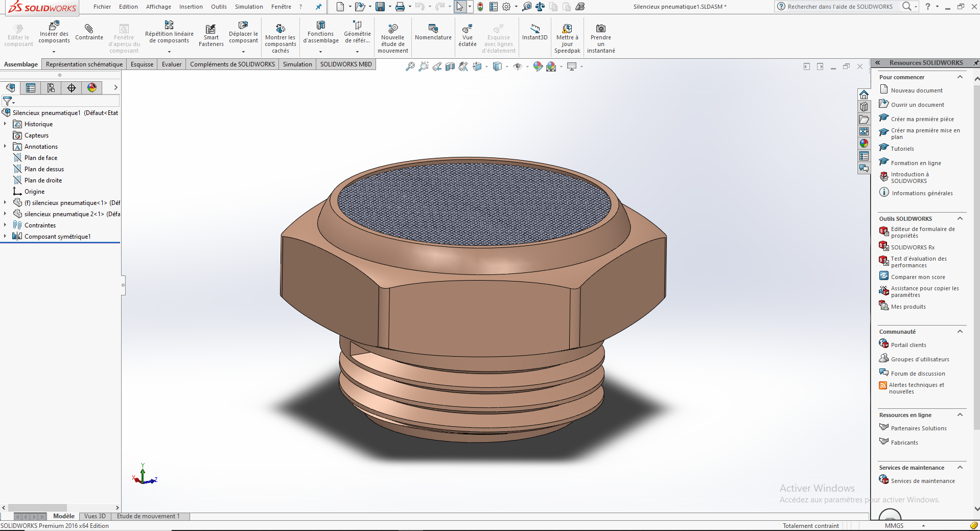Collapse the Pour commencer section
The image size is (980, 531).
point(960,77)
